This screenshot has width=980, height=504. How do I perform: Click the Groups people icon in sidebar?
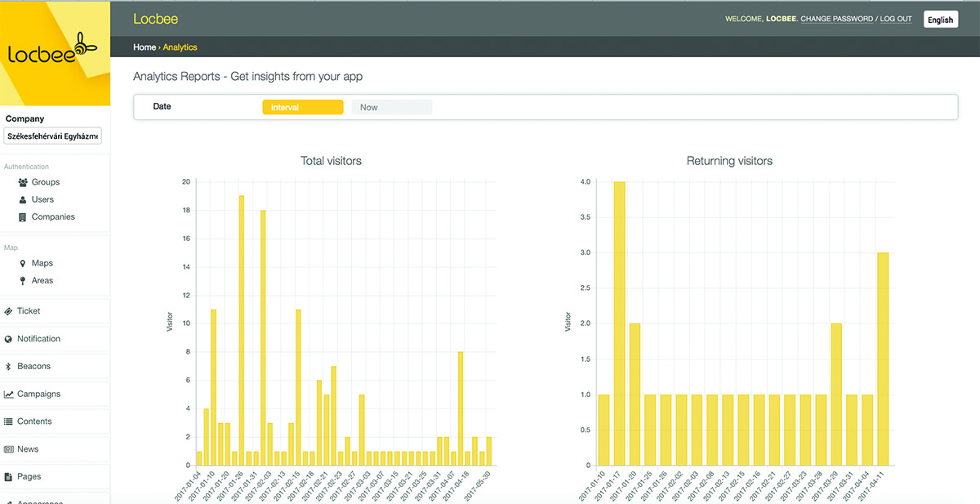(x=23, y=182)
